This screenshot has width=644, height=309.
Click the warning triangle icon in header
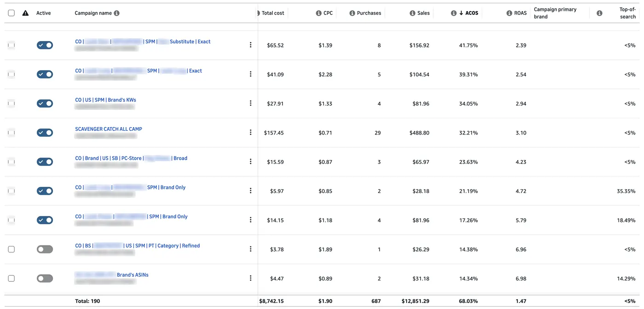tap(25, 13)
